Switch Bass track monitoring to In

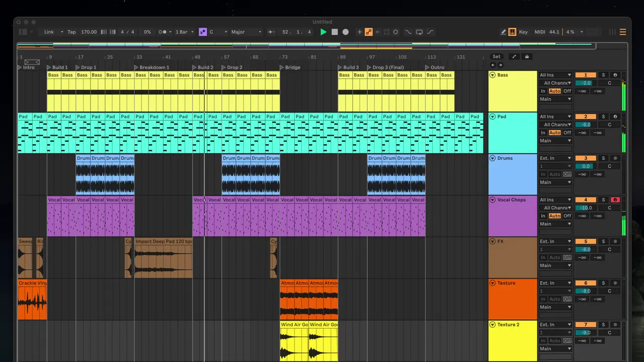coord(543,91)
